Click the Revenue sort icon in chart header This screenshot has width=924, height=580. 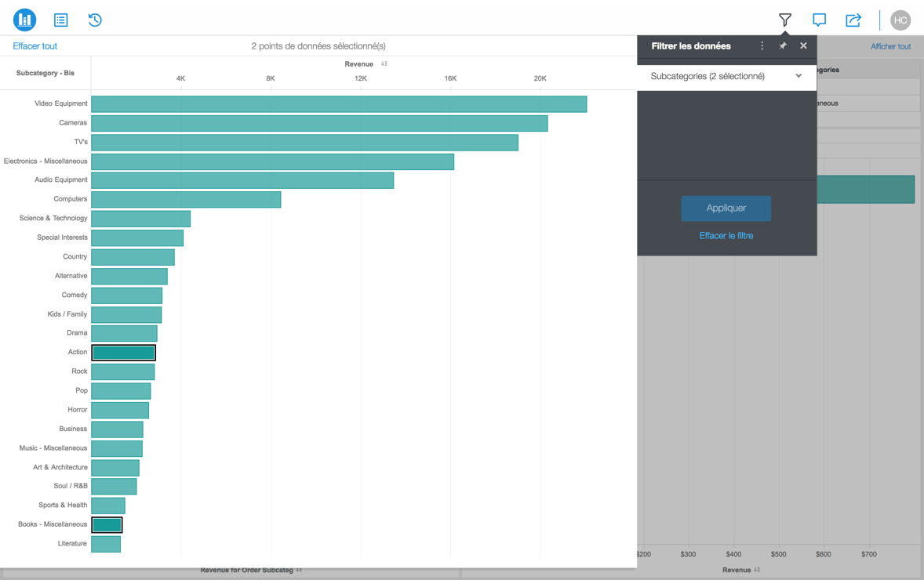[384, 63]
